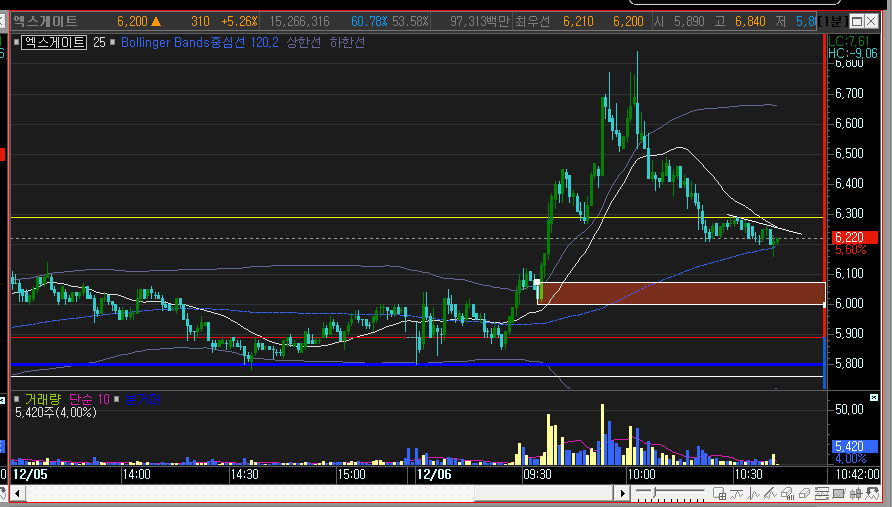892x507 pixels.
Task: Click the chart grid layout icon
Action: 720,493
